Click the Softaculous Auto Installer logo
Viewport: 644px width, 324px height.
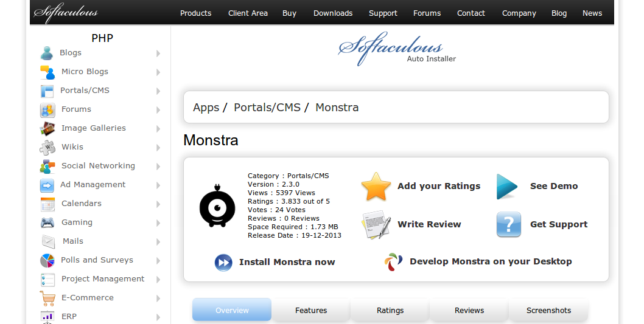(x=397, y=49)
